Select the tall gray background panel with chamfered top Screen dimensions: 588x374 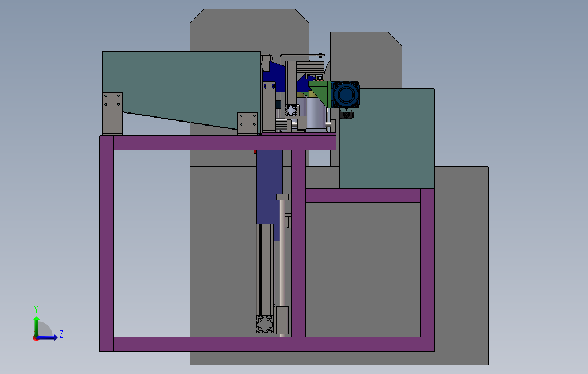[x=249, y=30]
